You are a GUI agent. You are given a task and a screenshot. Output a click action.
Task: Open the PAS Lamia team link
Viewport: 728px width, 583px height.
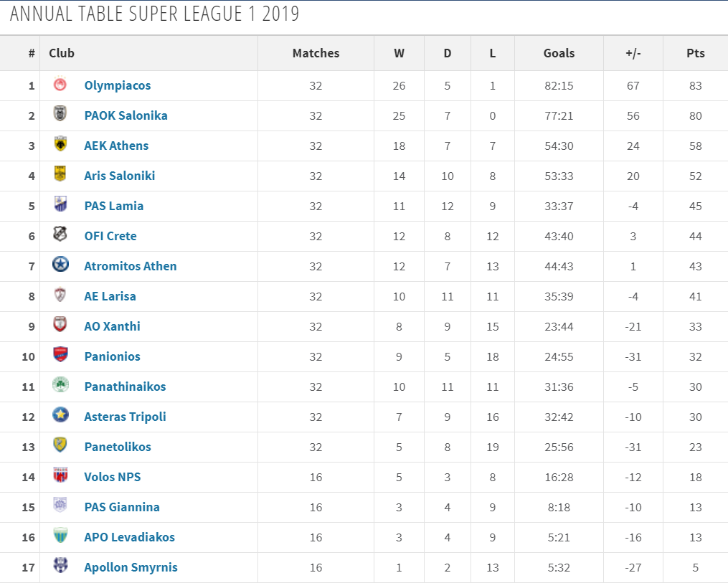[114, 206]
